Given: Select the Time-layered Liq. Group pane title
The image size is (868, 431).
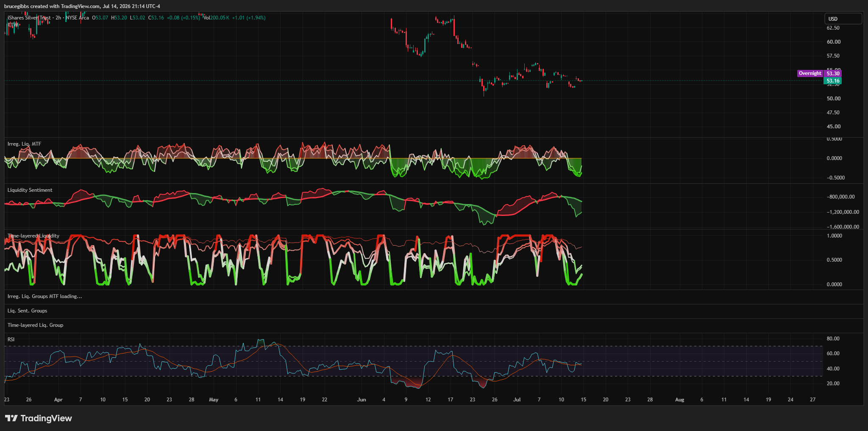Looking at the screenshot, I should pos(36,325).
